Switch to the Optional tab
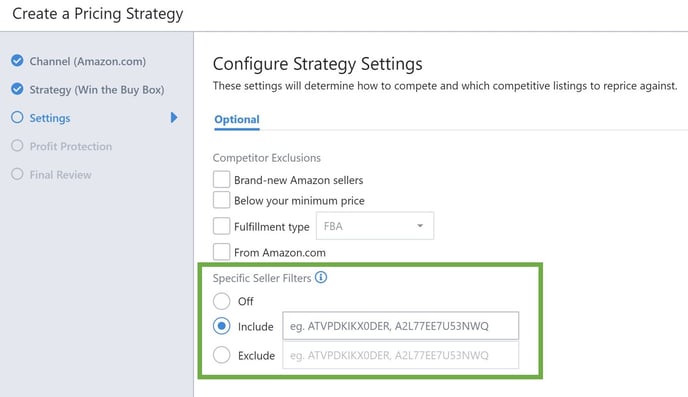The image size is (688, 397). pyautogui.click(x=237, y=120)
